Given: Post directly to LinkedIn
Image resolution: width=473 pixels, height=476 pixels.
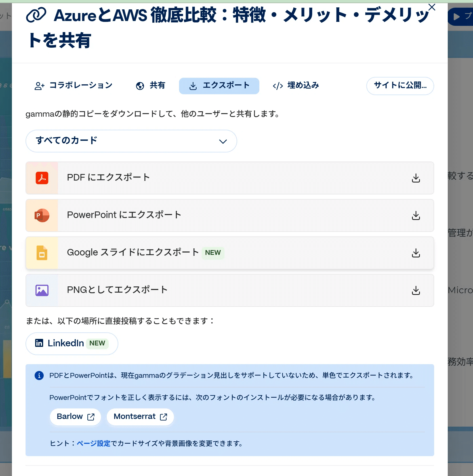Looking at the screenshot, I should (x=72, y=343).
